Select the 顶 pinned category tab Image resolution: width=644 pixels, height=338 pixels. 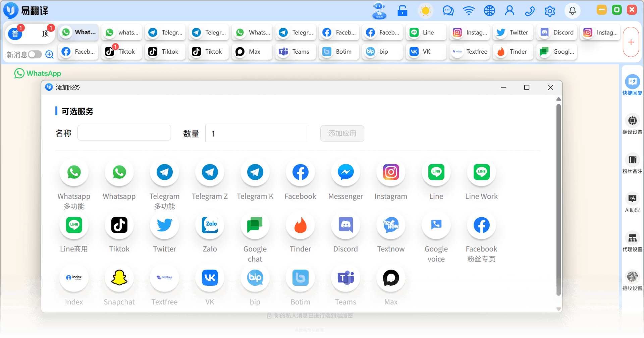coord(45,33)
